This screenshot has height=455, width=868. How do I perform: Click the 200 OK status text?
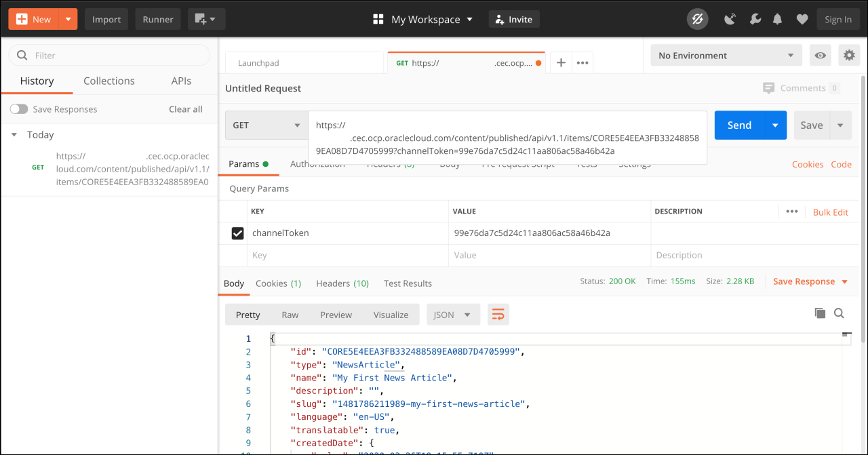(x=623, y=281)
